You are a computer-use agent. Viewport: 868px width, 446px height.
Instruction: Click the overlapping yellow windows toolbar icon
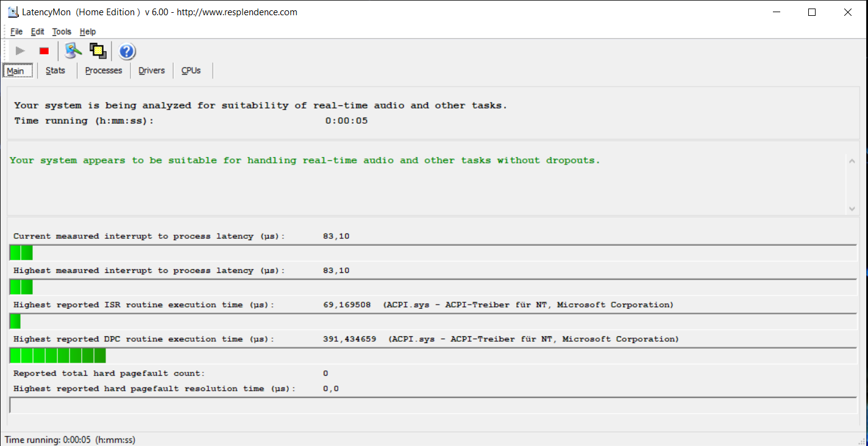point(98,51)
